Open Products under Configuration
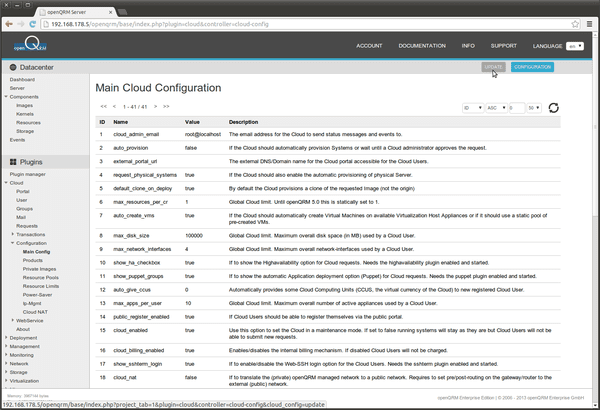Screen dimensions: 600x410 pos(33,260)
